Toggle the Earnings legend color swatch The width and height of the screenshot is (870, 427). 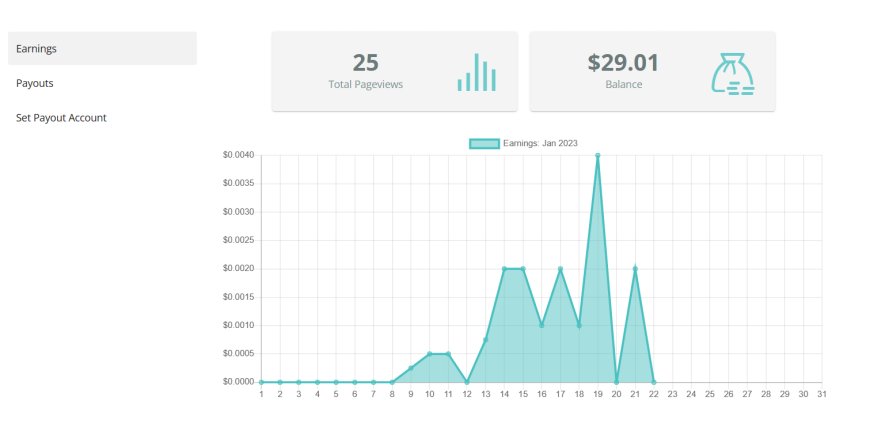484,143
